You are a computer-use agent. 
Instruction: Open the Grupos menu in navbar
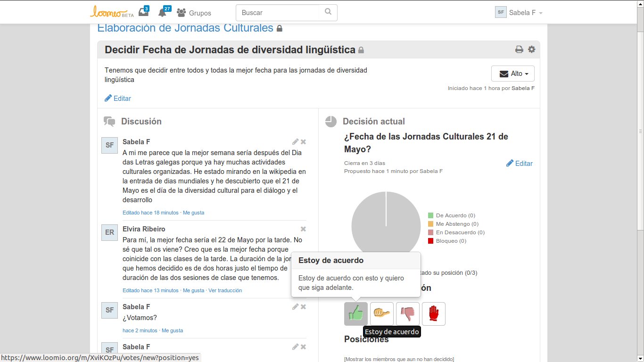(194, 13)
